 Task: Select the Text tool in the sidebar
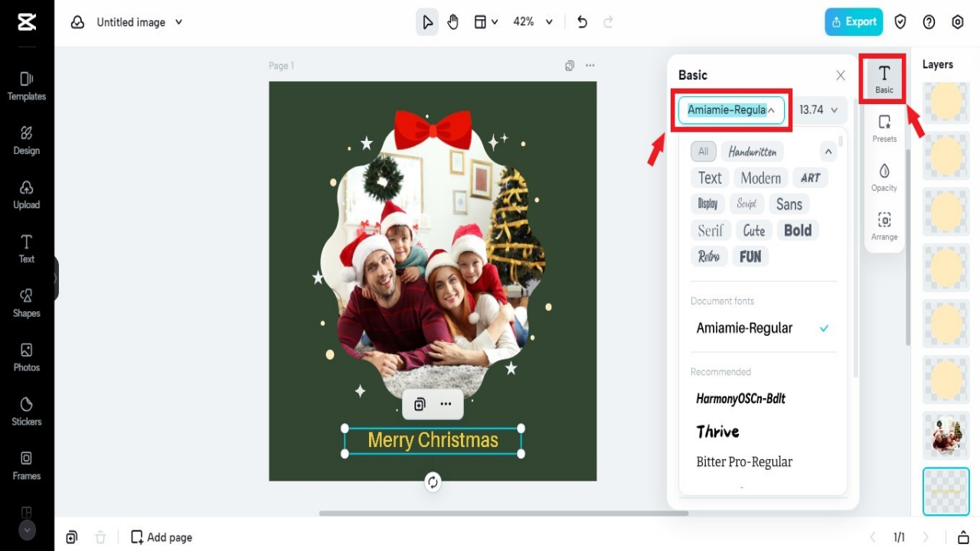(x=26, y=250)
